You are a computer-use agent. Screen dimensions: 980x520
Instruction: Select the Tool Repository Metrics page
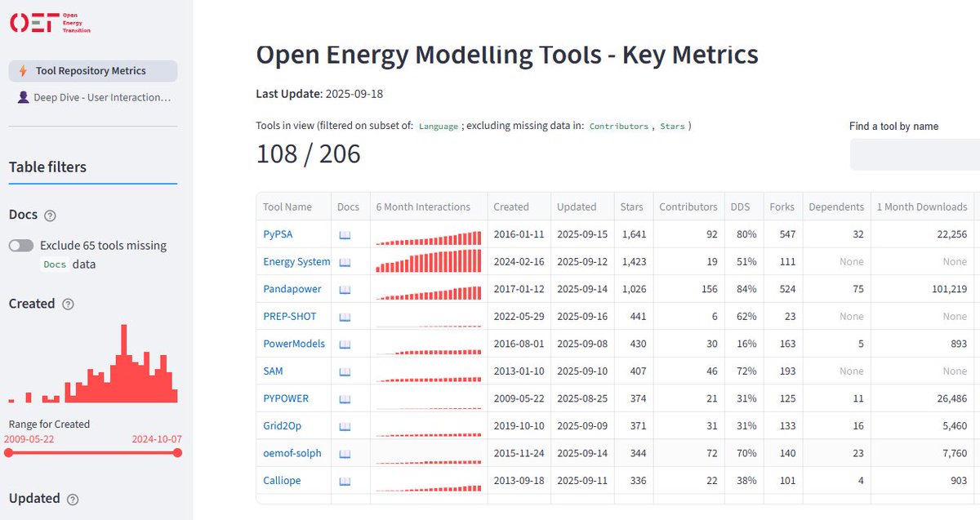[x=92, y=71]
